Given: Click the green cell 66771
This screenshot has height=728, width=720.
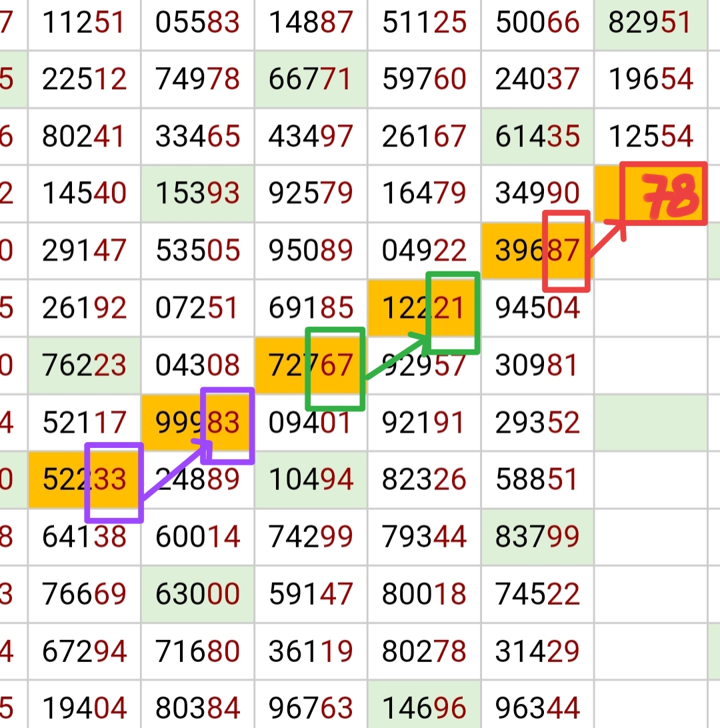Looking at the screenshot, I should click(311, 79).
